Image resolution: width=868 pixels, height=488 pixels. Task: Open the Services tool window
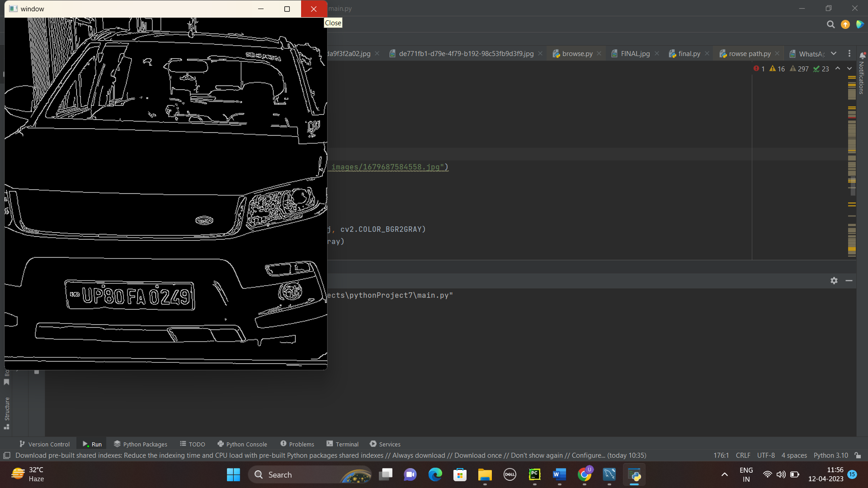coord(385,444)
